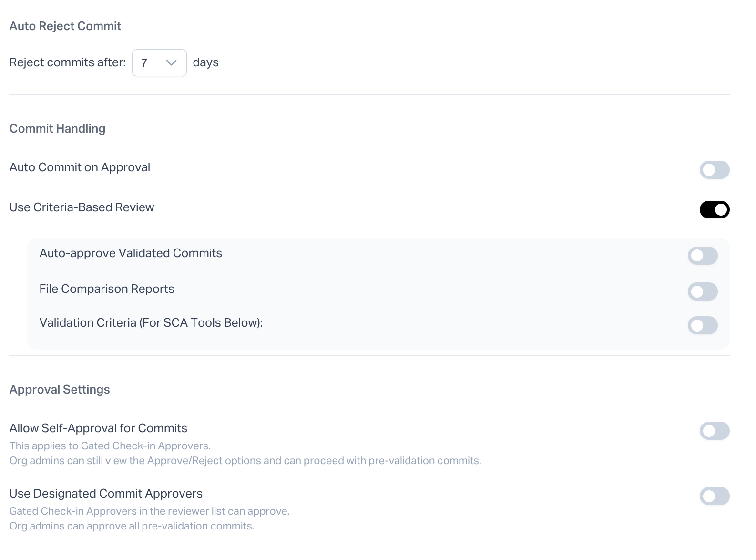
Task: Click the Auto Reject Commit section heading
Action: 65,26
